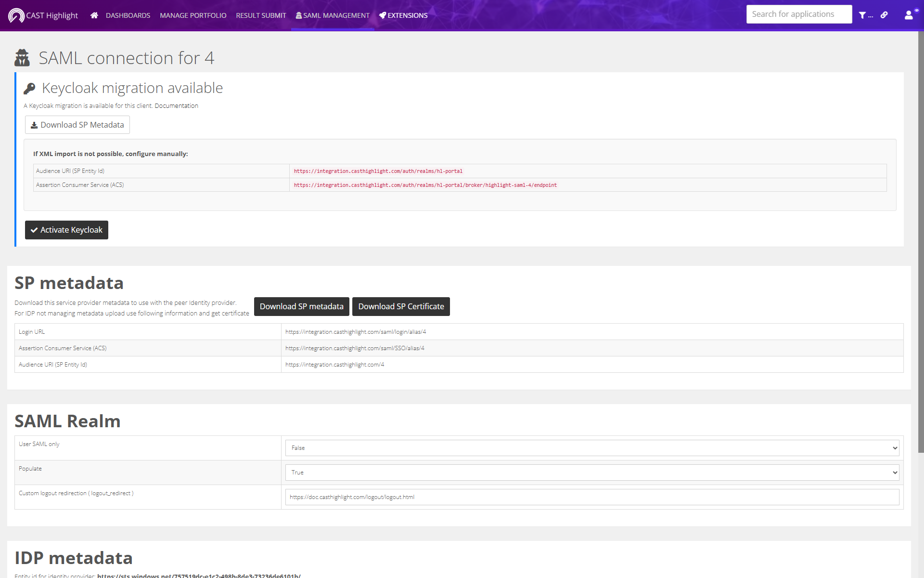This screenshot has height=578, width=924.
Task: Expand the Populate dropdown
Action: point(592,473)
